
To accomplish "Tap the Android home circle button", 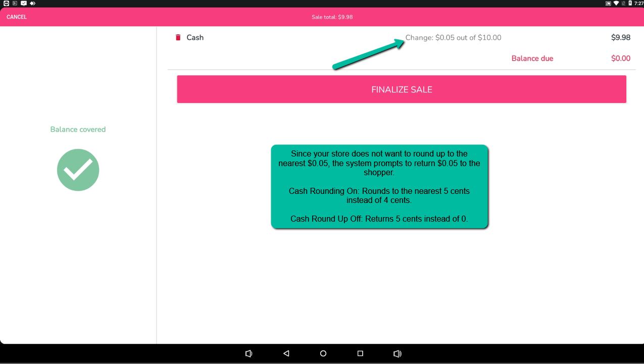I will pos(323,353).
